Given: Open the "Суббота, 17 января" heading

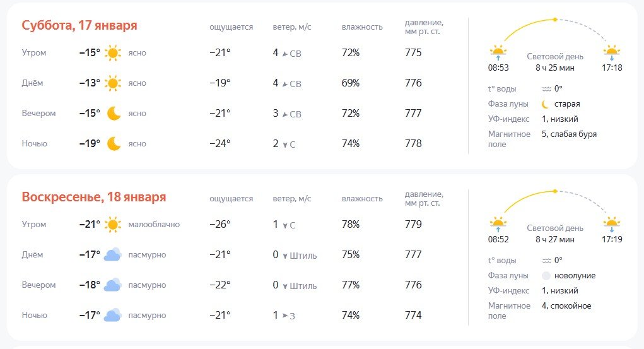Looking at the screenshot, I should tap(79, 26).
